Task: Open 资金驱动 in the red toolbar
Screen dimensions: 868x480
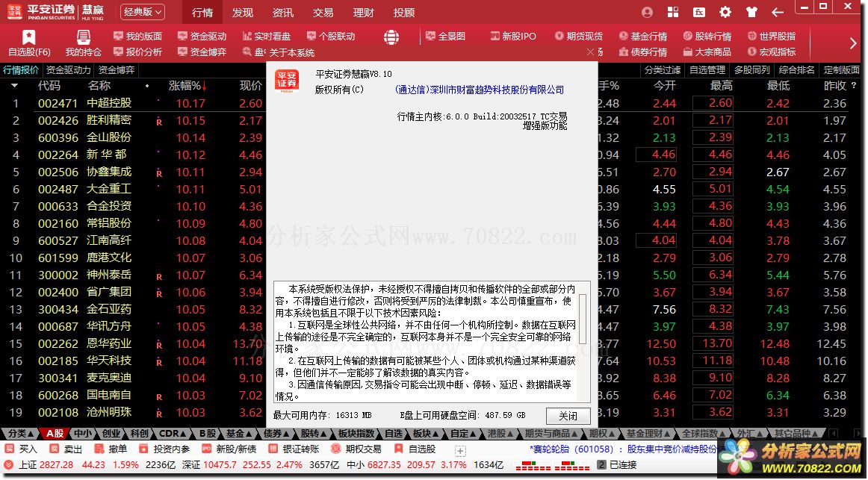Action: 202,36
